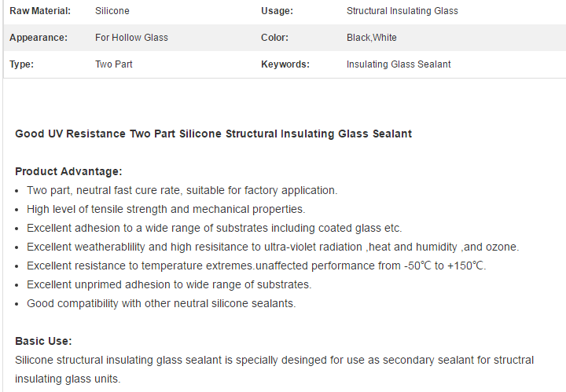Click the coated glass adhesion bullet
The image size is (566, 392).
(215, 228)
